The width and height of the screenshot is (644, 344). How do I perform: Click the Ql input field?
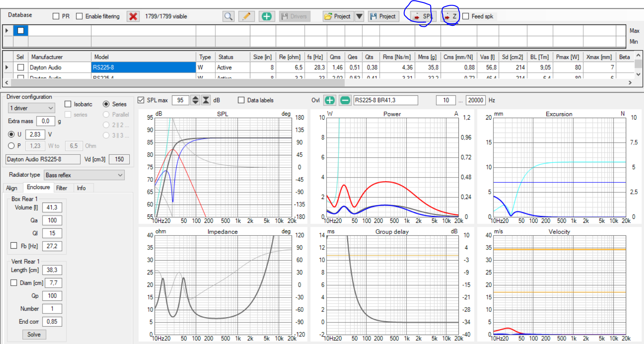(x=52, y=233)
